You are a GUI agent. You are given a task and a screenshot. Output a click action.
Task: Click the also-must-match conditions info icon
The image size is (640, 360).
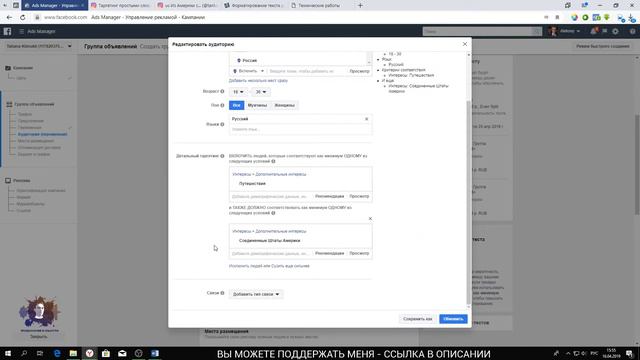coord(273,213)
